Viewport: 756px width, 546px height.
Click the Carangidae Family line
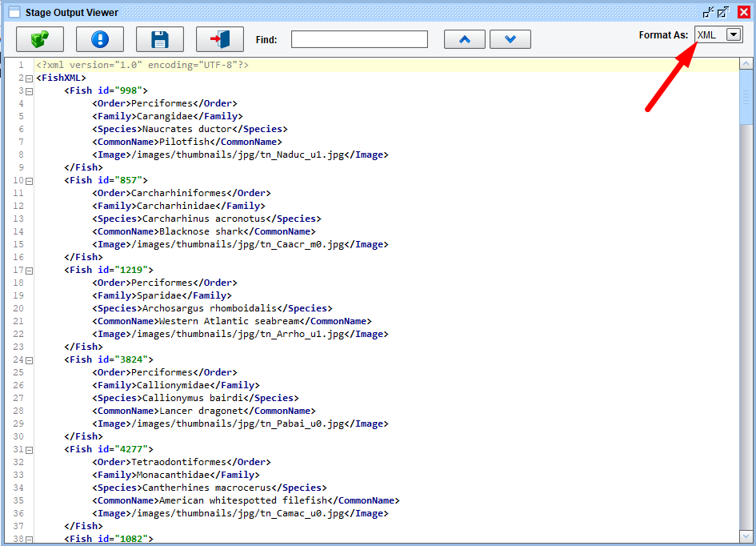pyautogui.click(x=167, y=116)
